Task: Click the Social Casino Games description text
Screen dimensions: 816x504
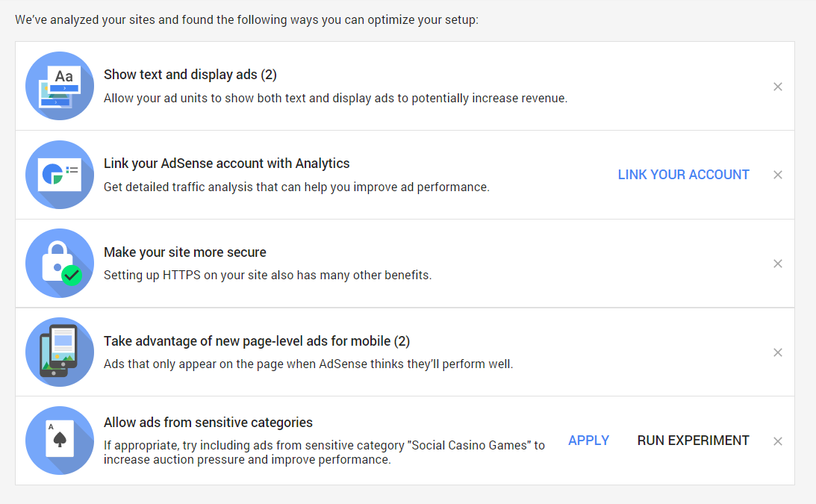Action: point(324,452)
